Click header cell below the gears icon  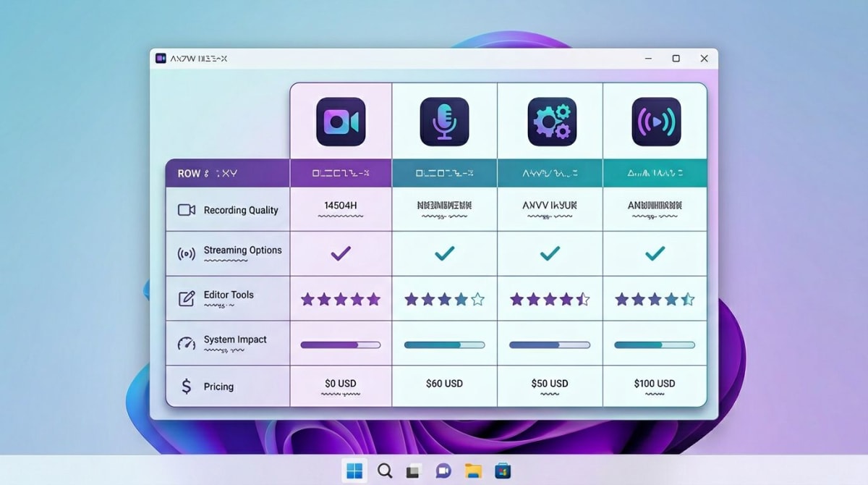click(550, 174)
